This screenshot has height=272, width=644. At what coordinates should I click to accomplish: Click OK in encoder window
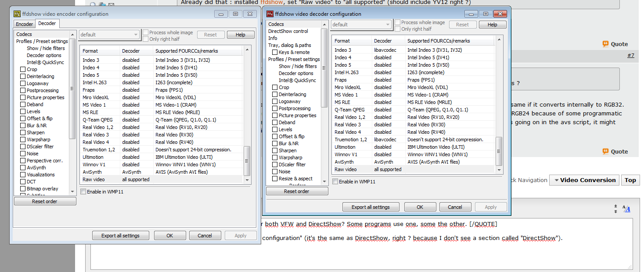pyautogui.click(x=170, y=236)
